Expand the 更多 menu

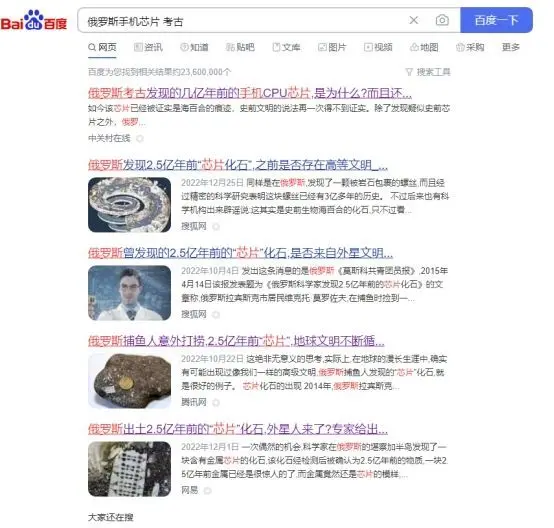click(511, 47)
